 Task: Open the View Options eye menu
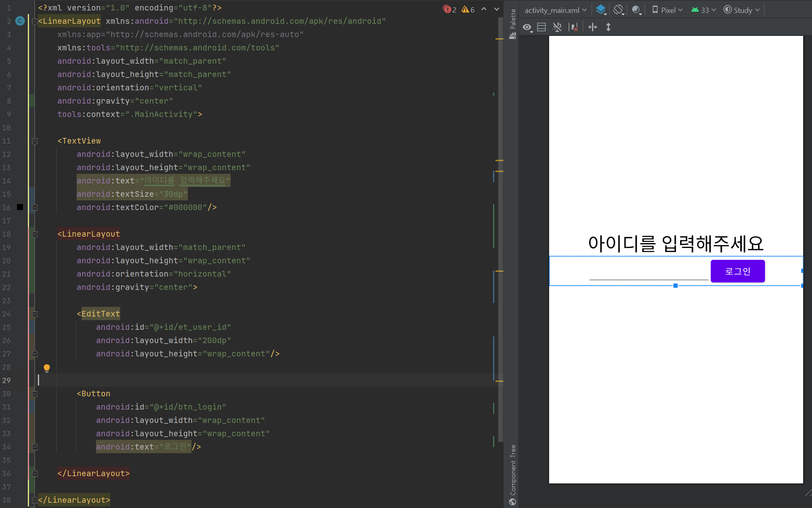pos(527,27)
